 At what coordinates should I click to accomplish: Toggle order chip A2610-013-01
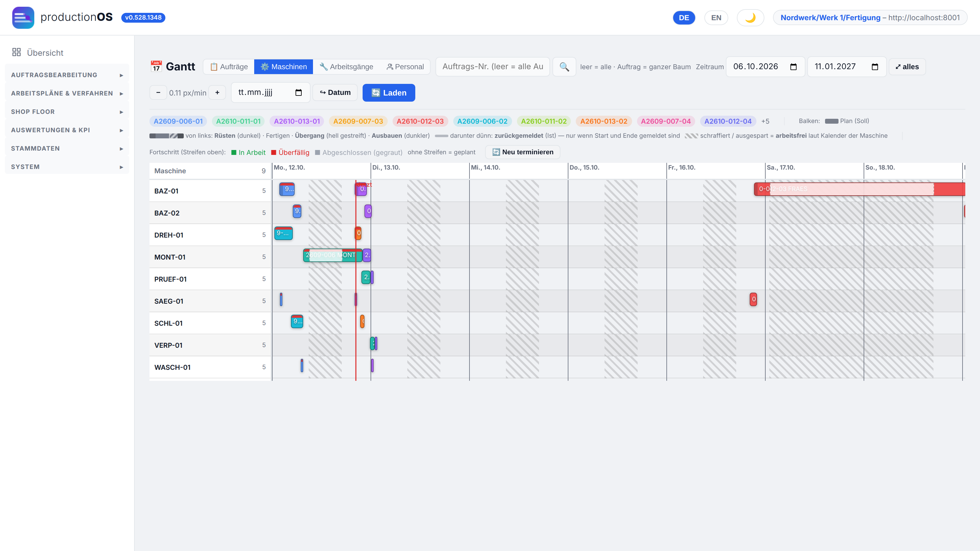tap(297, 121)
